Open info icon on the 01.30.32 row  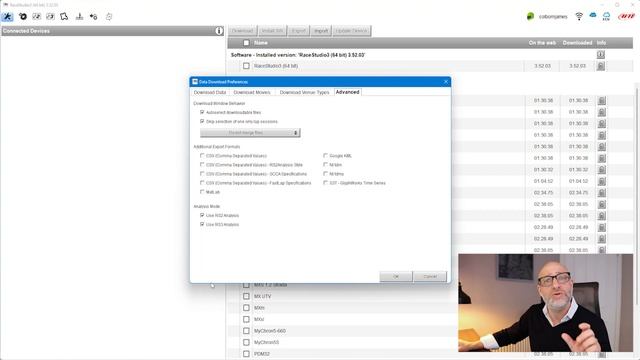point(601,169)
